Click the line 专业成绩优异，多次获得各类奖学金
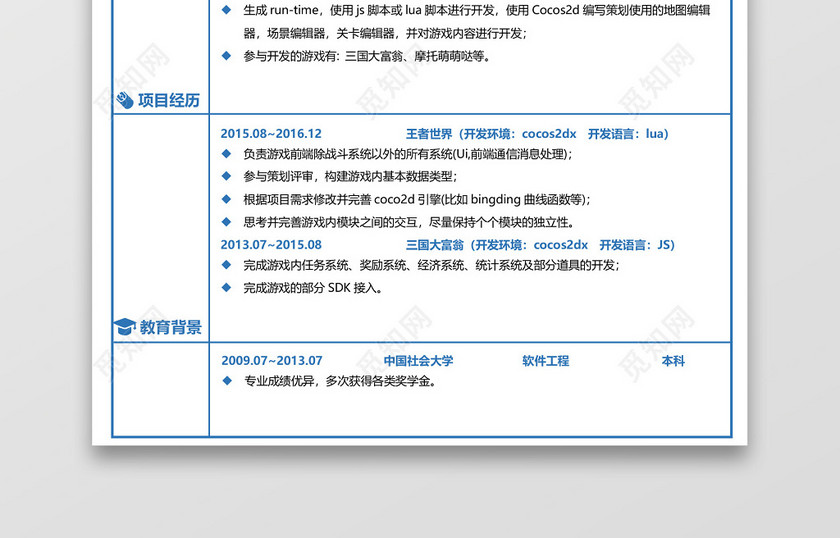 341,381
